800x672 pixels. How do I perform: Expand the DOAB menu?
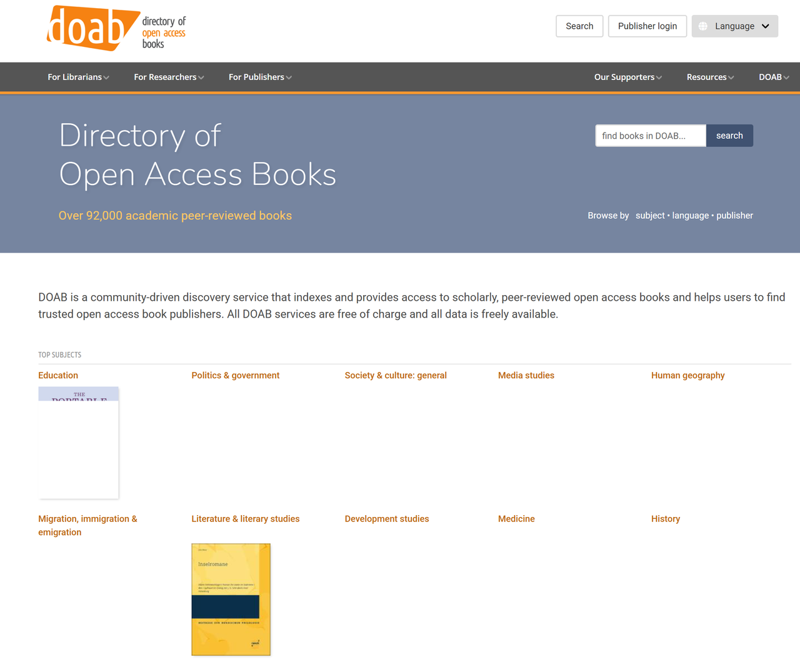(774, 77)
